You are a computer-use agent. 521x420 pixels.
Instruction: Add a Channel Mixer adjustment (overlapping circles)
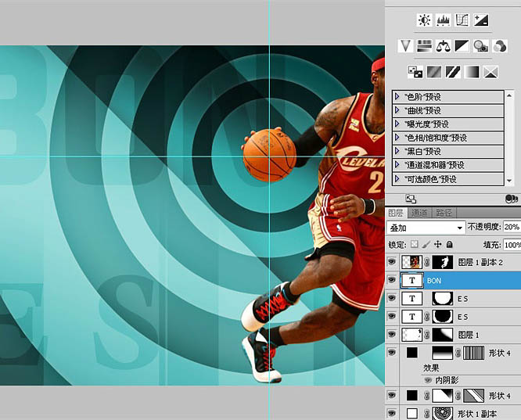coord(500,46)
